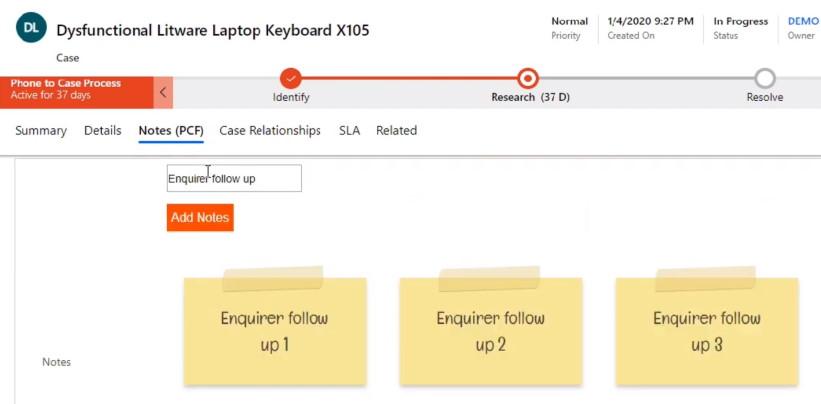Select the Enquirer follow up 2 note

(491, 331)
